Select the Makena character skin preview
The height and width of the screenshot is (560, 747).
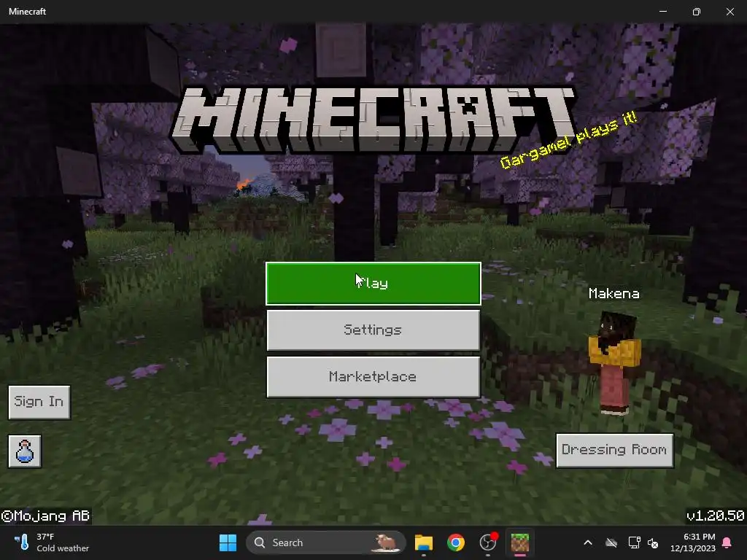pos(614,363)
